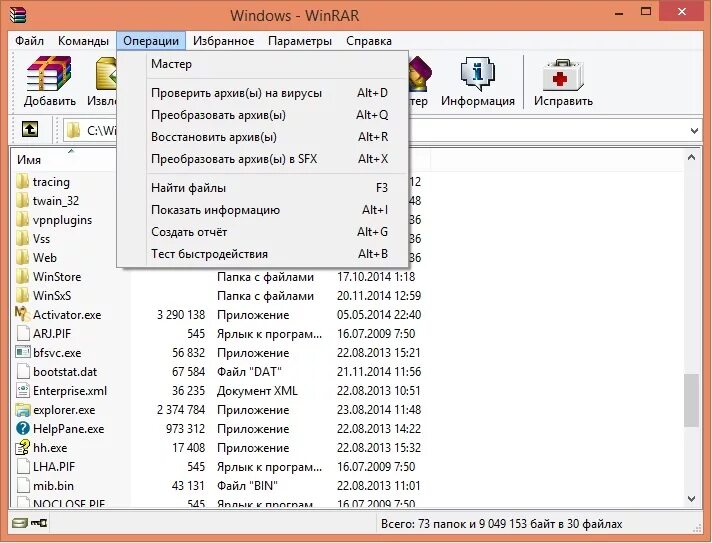The width and height of the screenshot is (712, 543).
Task: Click the ARJ.PIF file icon
Action: pos(23,333)
